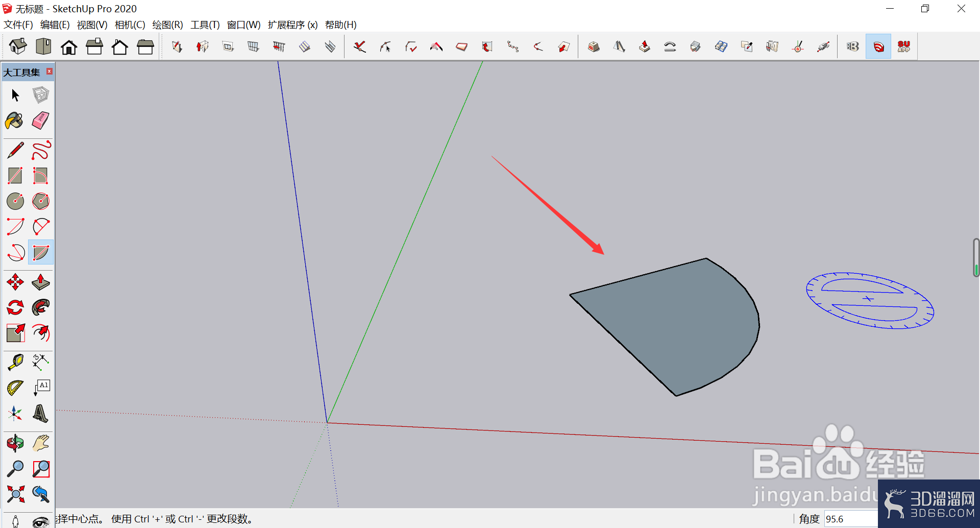Click the 大工具集 panel title
Image resolution: width=980 pixels, height=528 pixels.
point(21,72)
